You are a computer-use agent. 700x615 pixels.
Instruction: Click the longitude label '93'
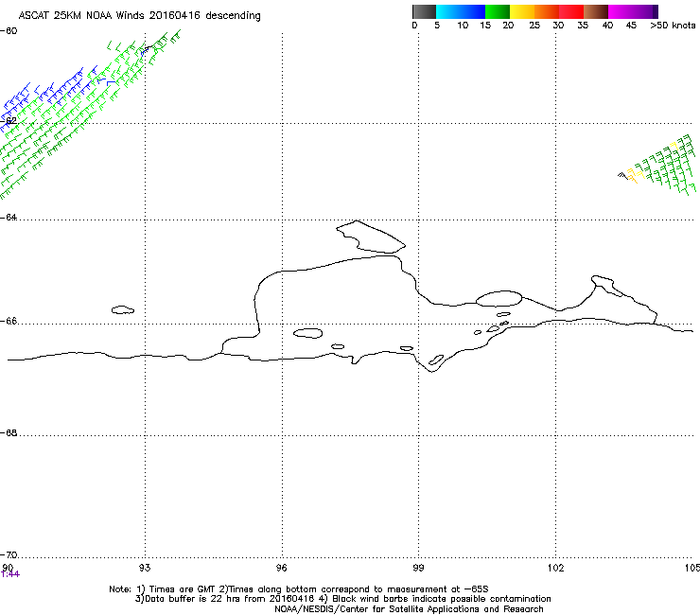tap(145, 568)
